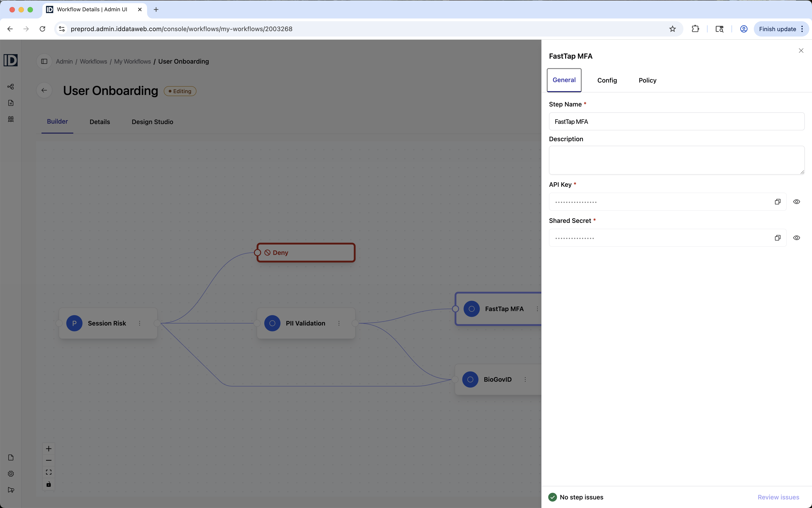Screen dimensions: 812x508
Task: Open the settings gear in sidebar
Action: click(11, 474)
